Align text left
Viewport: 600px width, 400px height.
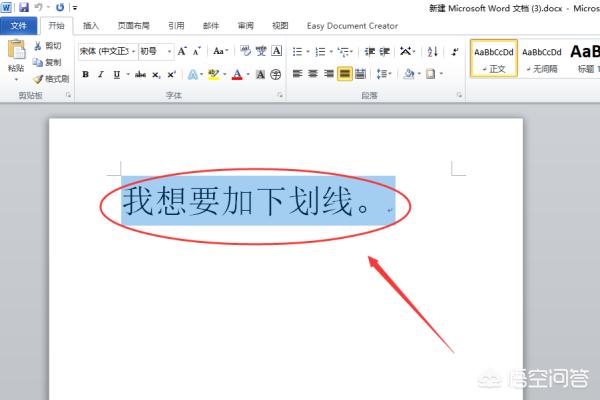click(x=298, y=73)
